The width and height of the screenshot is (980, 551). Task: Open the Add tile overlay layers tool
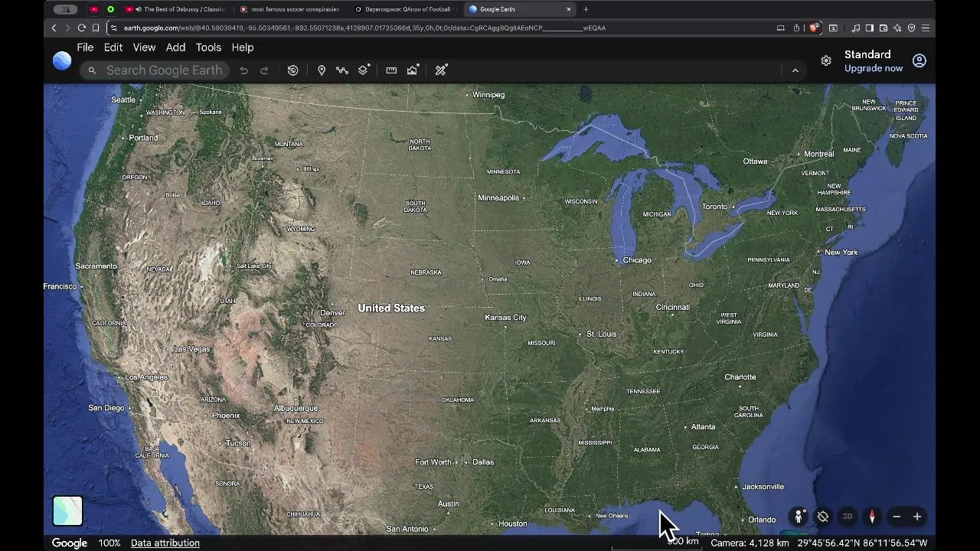pos(364,70)
